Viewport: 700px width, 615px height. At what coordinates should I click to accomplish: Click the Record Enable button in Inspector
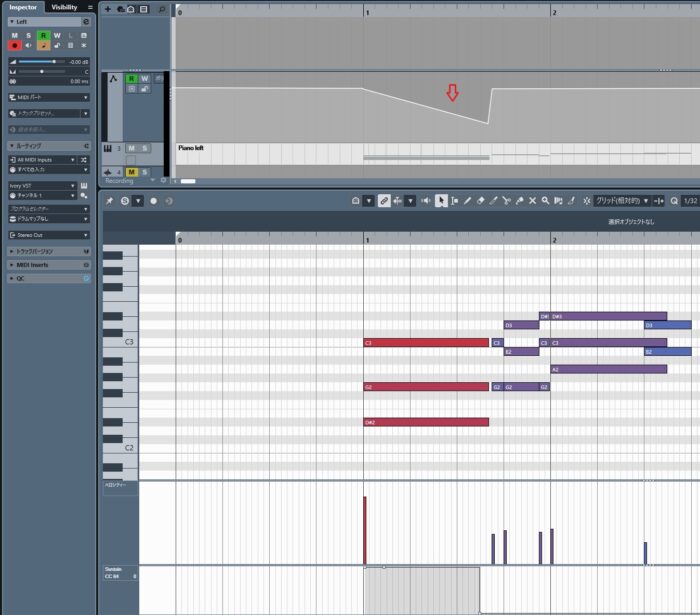click(14, 45)
